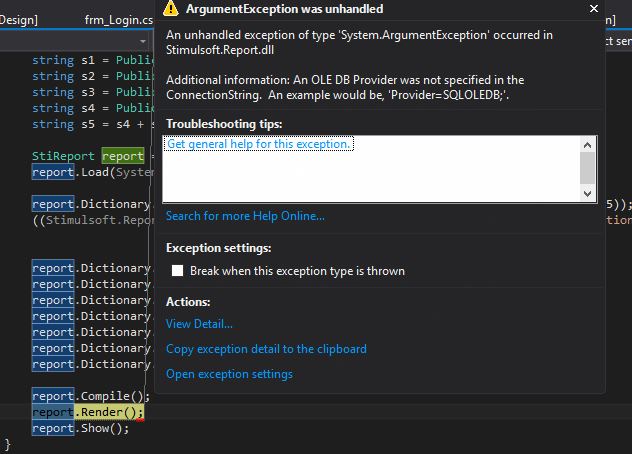The image size is (632, 454).
Task: Open exception settings link
Action: (229, 374)
